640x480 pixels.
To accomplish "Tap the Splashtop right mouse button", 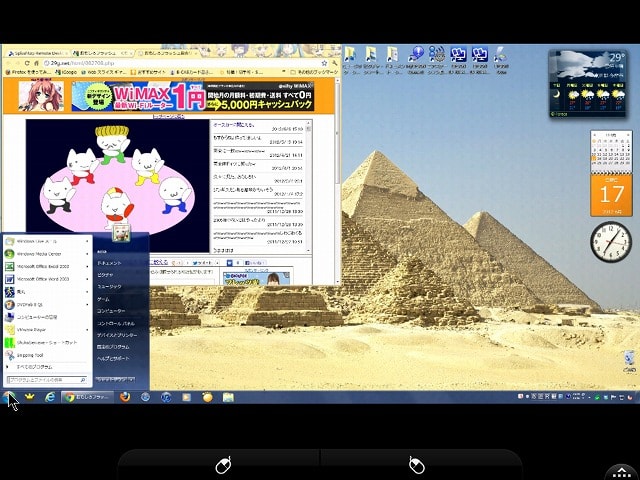I will pyautogui.click(x=417, y=465).
